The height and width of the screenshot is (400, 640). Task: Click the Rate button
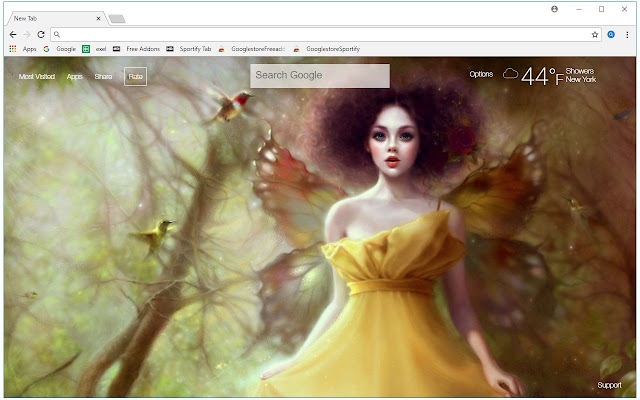point(136,77)
